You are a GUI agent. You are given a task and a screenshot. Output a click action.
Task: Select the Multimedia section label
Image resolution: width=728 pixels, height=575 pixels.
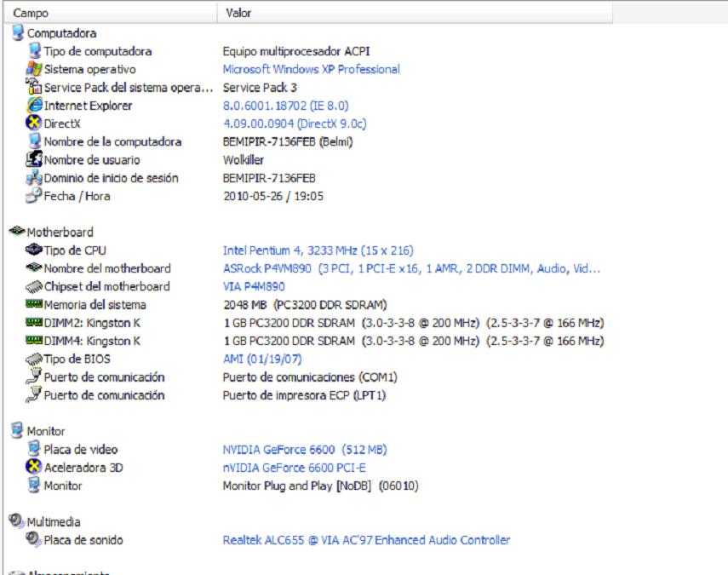tap(54, 522)
